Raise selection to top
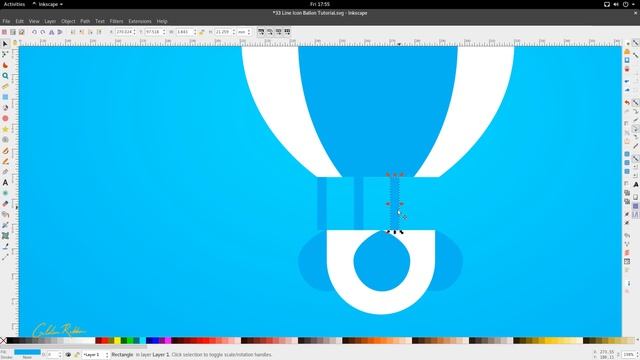This screenshot has height=360, width=640. tap(99, 32)
